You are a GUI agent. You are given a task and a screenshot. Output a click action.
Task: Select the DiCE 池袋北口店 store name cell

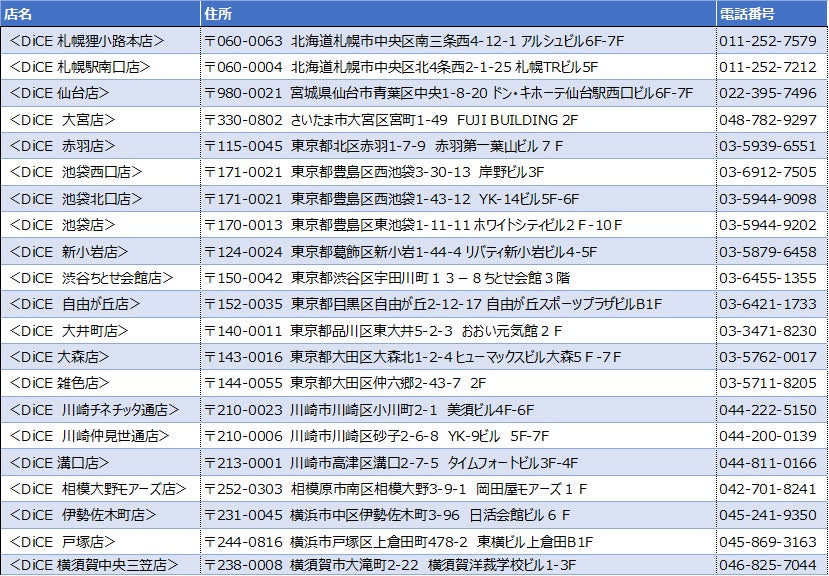(100, 199)
